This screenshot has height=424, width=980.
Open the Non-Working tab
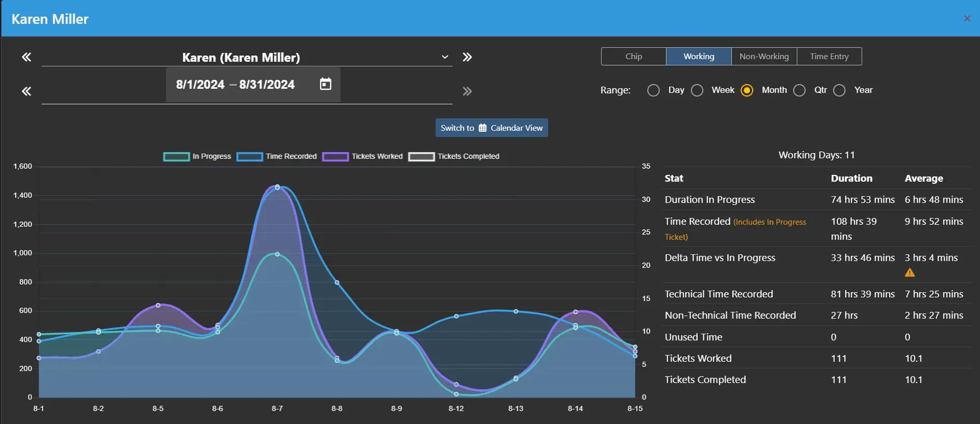764,57
